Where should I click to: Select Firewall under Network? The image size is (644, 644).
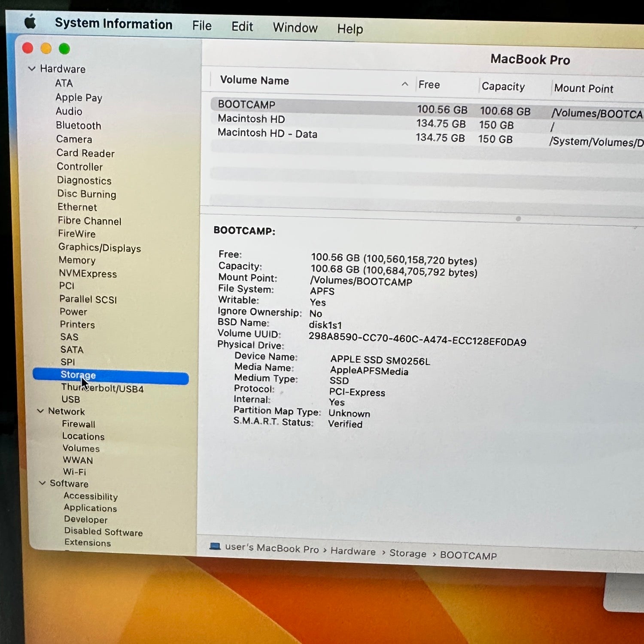79,424
